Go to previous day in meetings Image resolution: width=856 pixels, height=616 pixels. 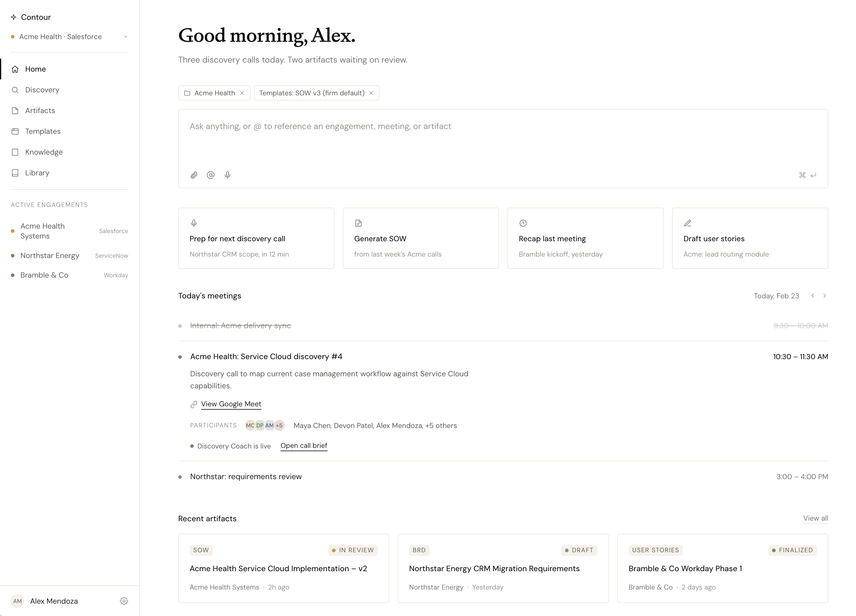coord(813,296)
